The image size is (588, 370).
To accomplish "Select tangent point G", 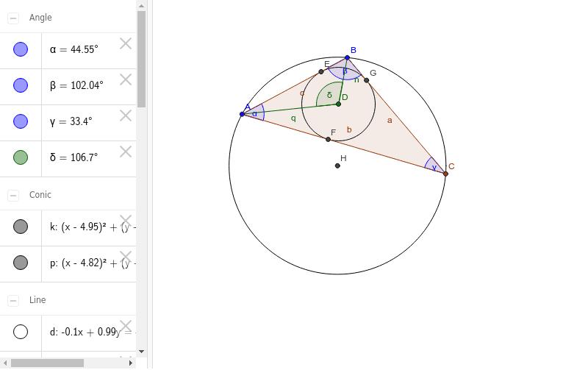I will [x=366, y=80].
